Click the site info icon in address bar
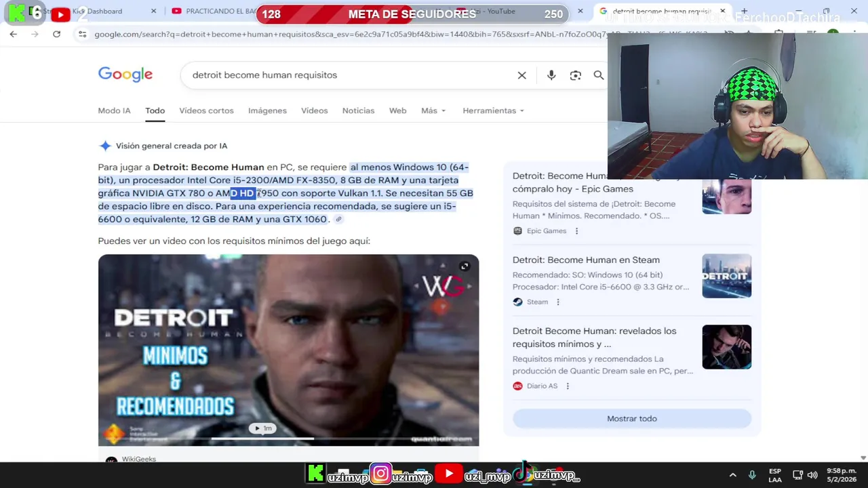 click(82, 34)
